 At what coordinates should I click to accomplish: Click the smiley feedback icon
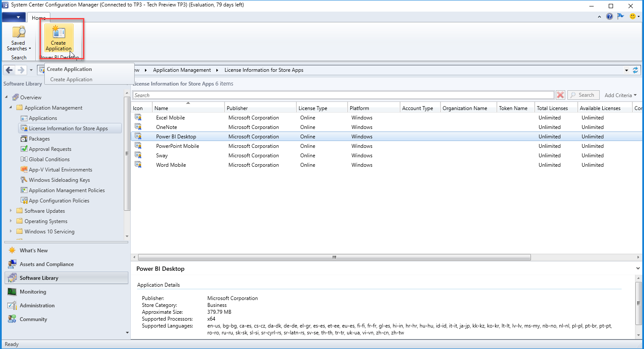coord(632,16)
